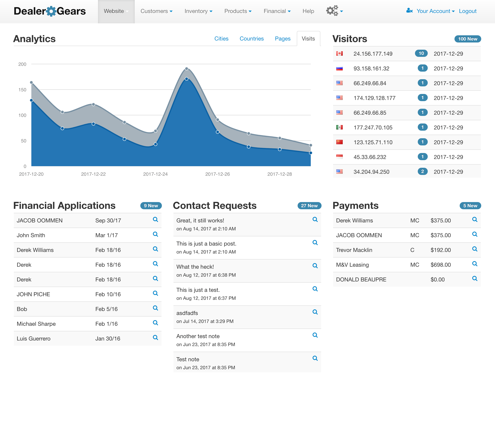Open the Help menu item
The image size is (495, 448).
(x=308, y=11)
